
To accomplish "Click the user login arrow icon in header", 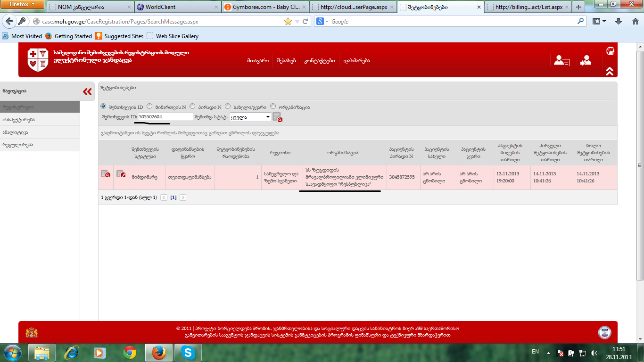I will click(x=586, y=60).
